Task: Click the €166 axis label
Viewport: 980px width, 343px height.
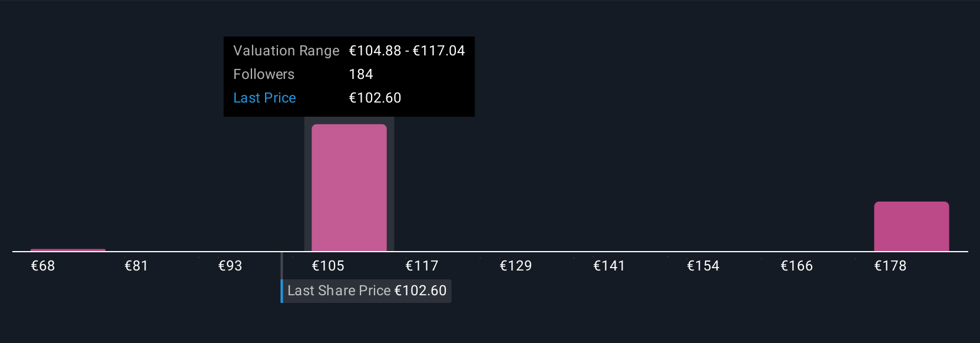Action: (797, 266)
